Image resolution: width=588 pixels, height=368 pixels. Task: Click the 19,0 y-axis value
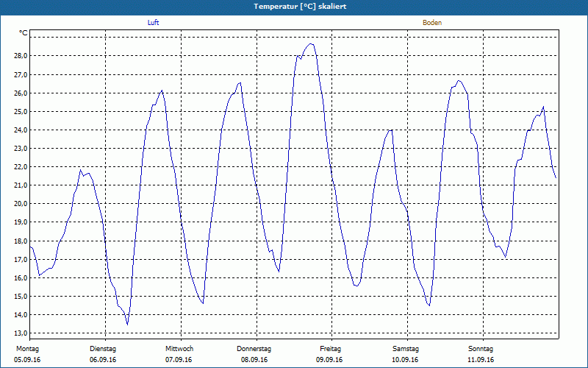coord(21,222)
